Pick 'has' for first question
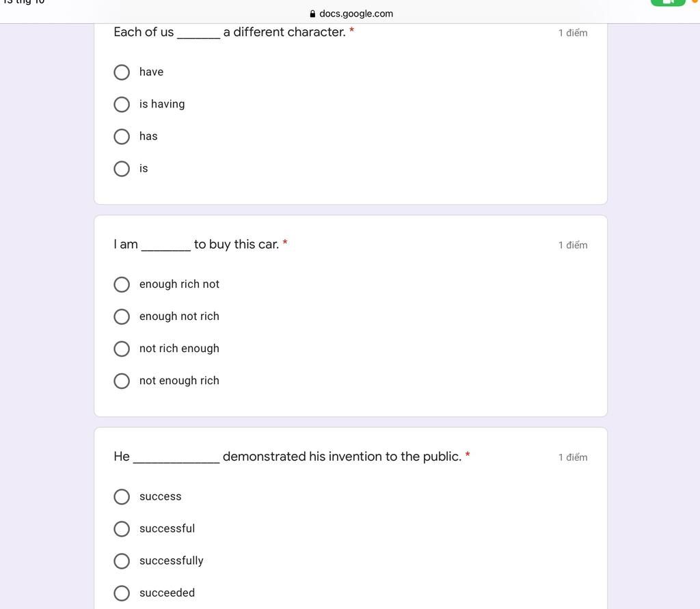 click(122, 137)
